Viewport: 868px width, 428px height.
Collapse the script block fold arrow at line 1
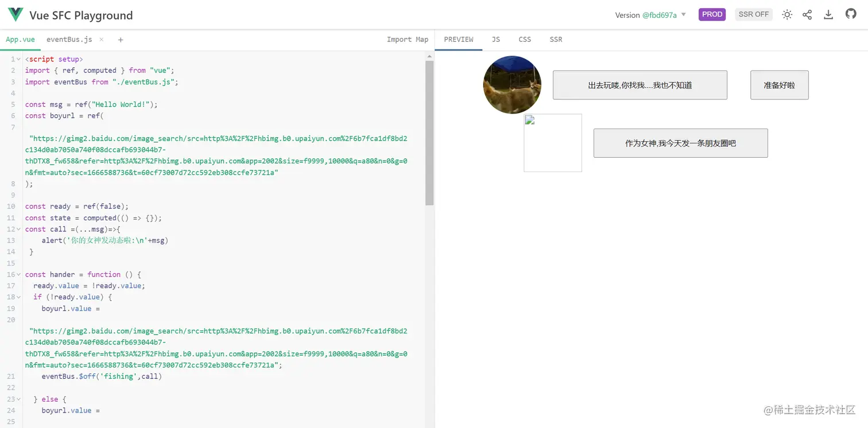(x=19, y=59)
